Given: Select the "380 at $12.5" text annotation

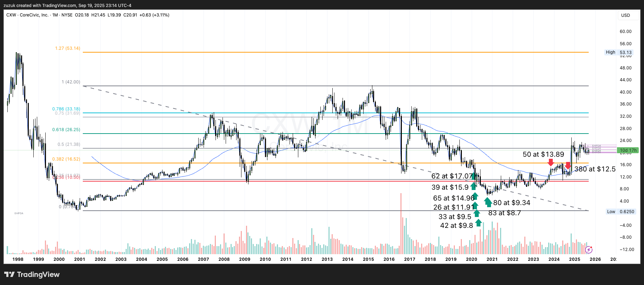Looking at the screenshot, I should coord(595,169).
